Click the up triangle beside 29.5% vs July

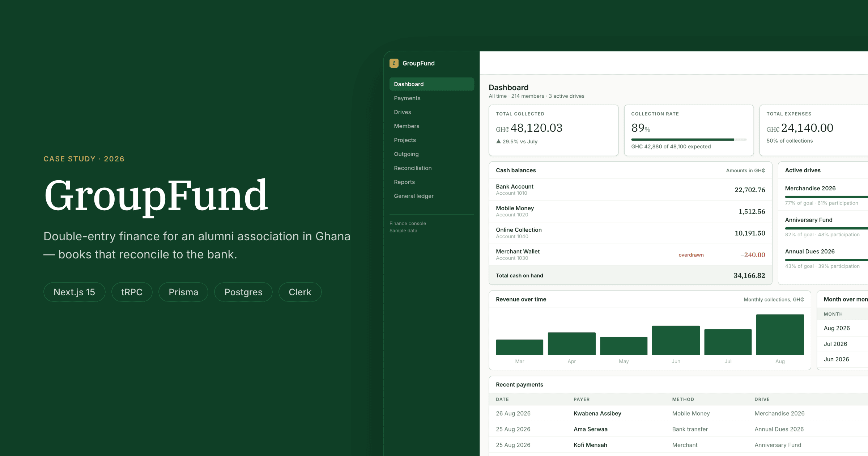(x=498, y=142)
